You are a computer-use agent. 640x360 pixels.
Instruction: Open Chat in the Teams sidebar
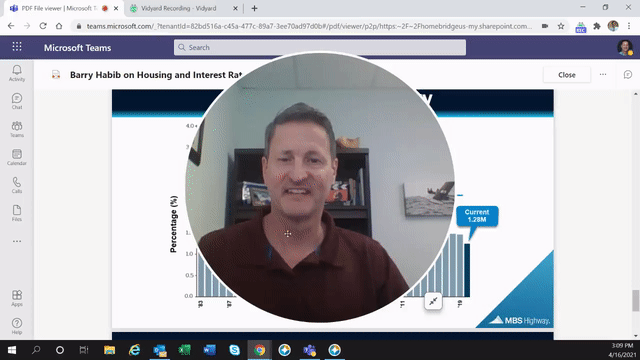tap(17, 101)
